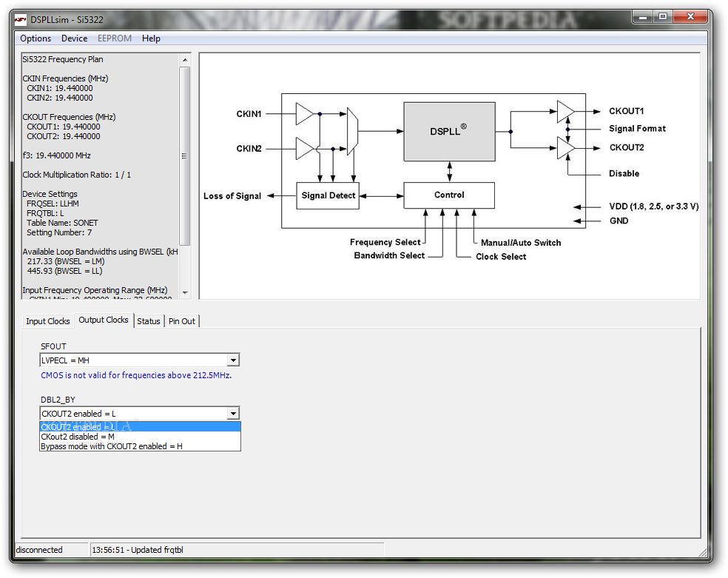Click the 'f3: 19.440000 MHz' text
Screen dimensions: 728x578
57,155
